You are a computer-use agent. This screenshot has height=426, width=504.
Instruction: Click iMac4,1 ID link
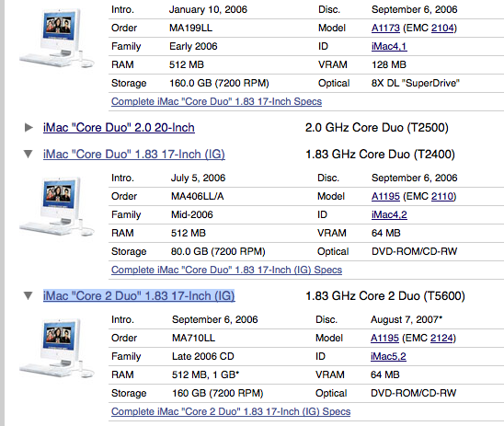pyautogui.click(x=389, y=46)
